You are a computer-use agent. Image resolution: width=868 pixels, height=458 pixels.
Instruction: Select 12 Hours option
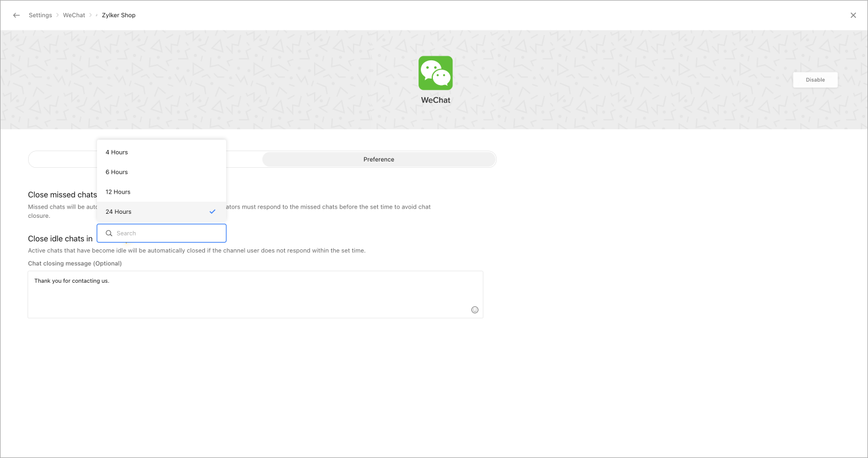[x=161, y=192]
